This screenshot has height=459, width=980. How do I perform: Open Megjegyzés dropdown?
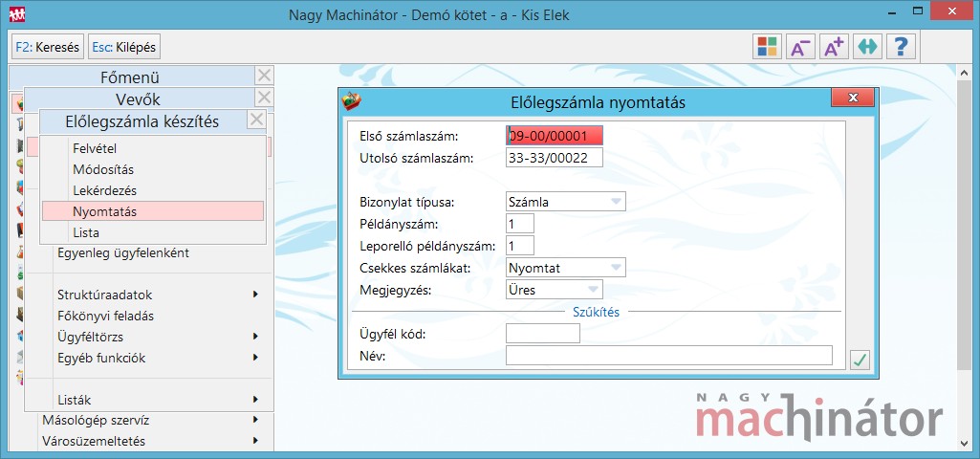(555, 290)
